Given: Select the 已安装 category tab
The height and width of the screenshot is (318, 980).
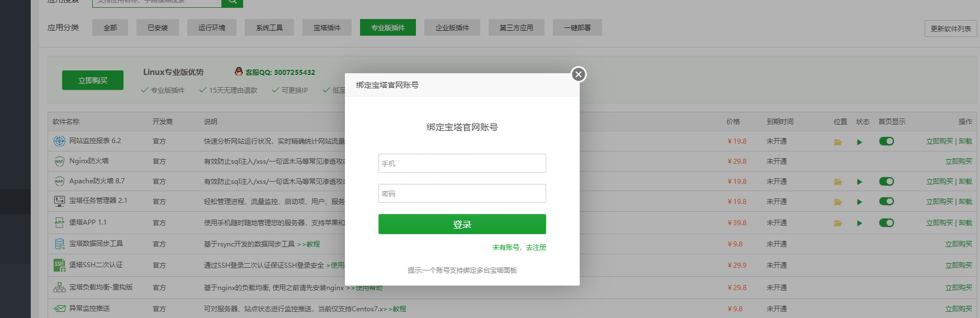Looking at the screenshot, I should (x=158, y=27).
